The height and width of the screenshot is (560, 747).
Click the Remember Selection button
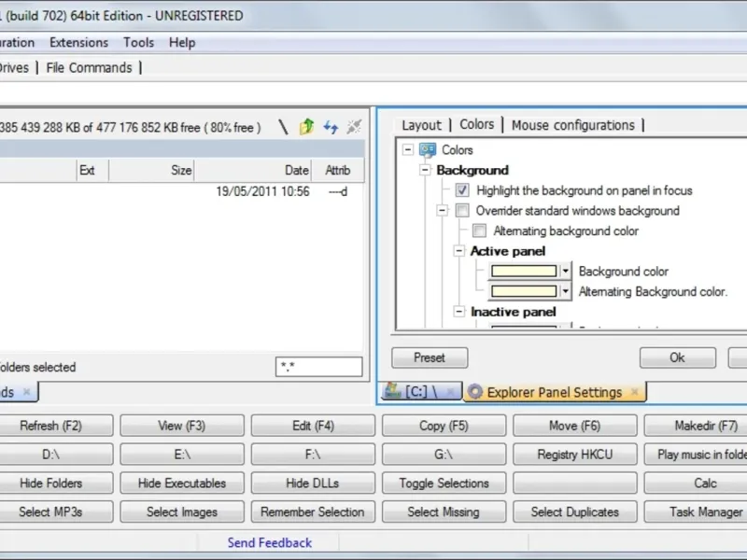pyautogui.click(x=313, y=511)
